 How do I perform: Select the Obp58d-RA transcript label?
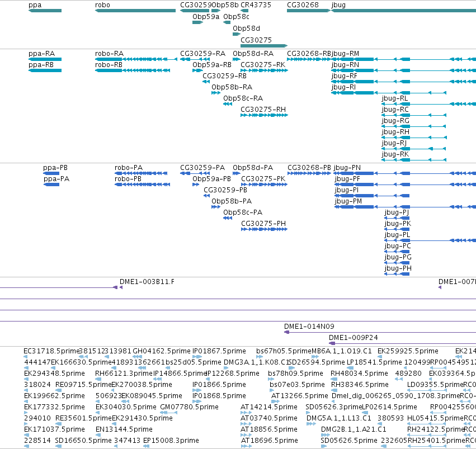point(253,54)
